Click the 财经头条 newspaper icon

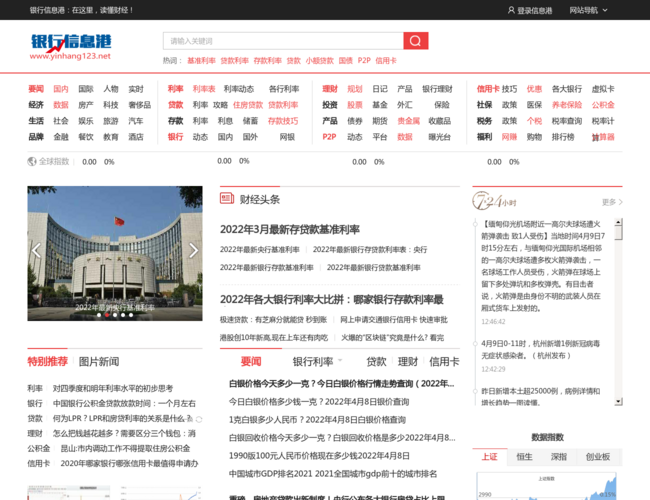click(x=227, y=198)
